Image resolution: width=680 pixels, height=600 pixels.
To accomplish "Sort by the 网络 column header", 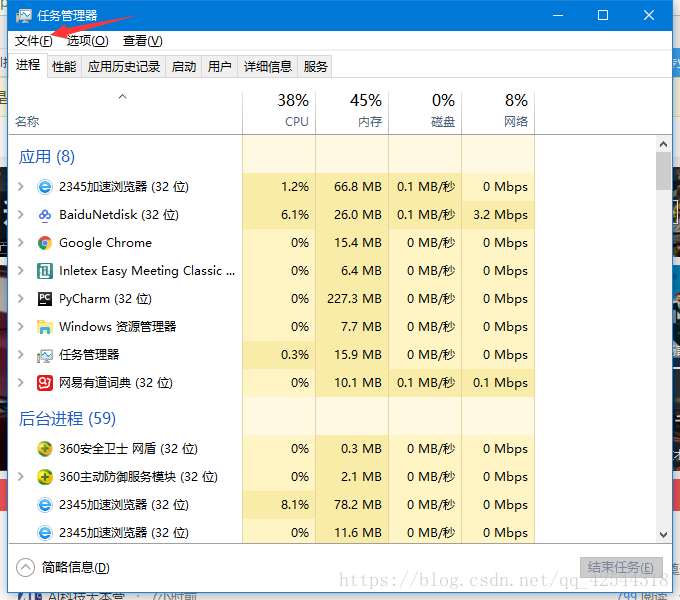I will (498, 112).
